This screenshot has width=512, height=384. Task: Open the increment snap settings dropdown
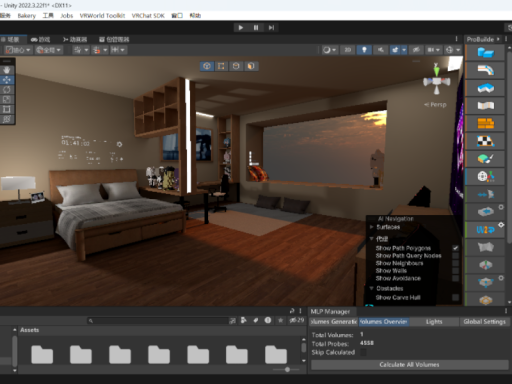point(118,50)
